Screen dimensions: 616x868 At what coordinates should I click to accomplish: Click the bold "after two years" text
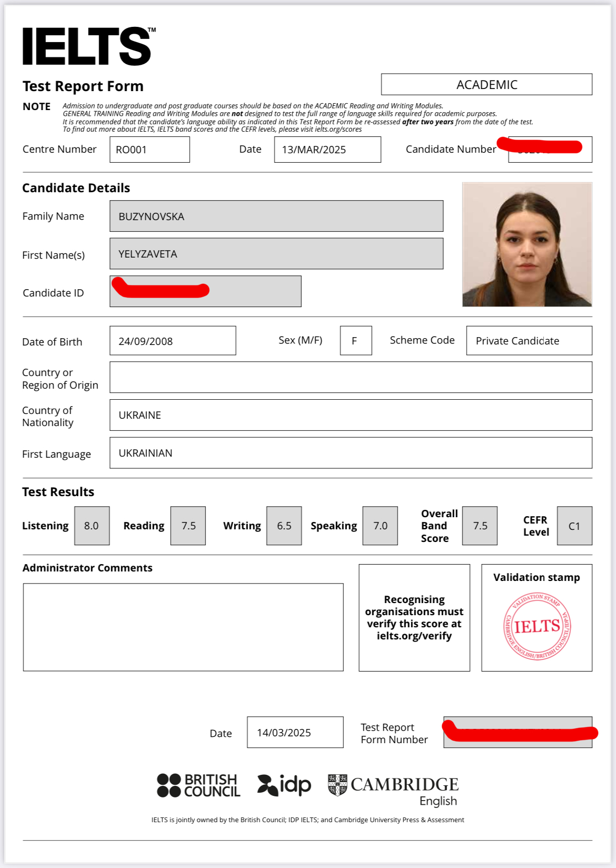(x=428, y=122)
